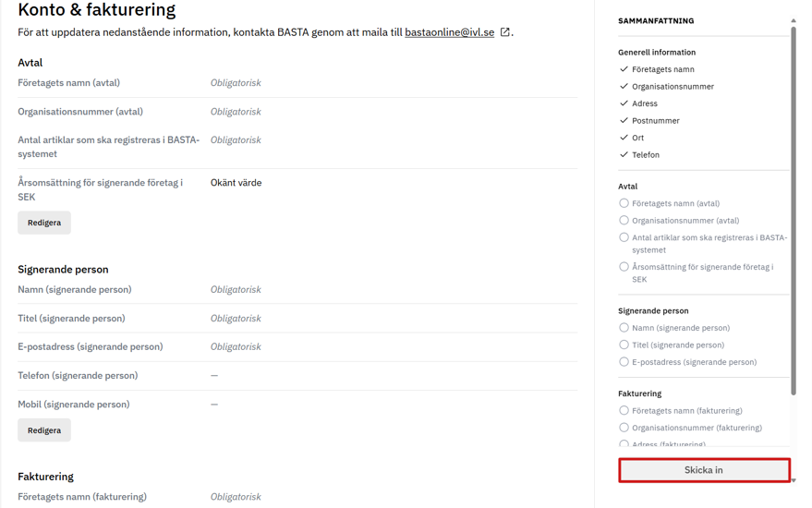Click Redigera under Signerande person section

[44, 430]
